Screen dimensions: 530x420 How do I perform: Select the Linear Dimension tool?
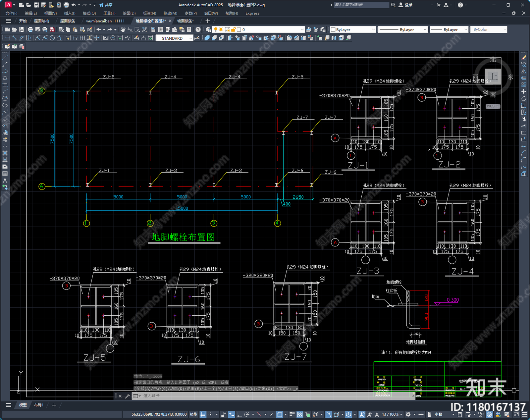(x=7, y=38)
